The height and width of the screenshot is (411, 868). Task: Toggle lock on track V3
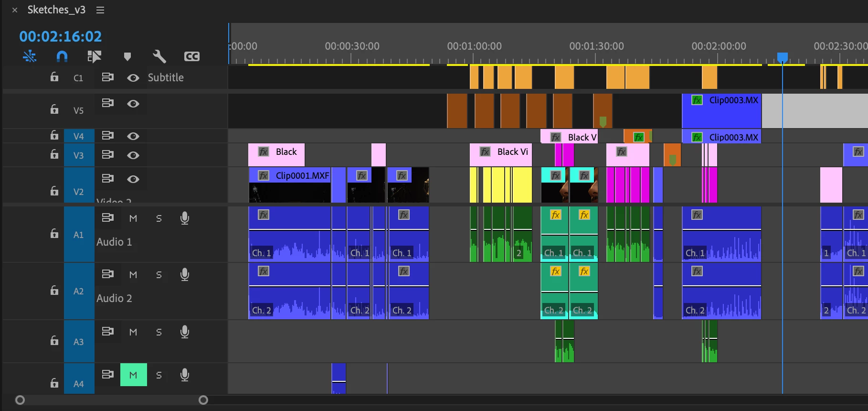54,154
